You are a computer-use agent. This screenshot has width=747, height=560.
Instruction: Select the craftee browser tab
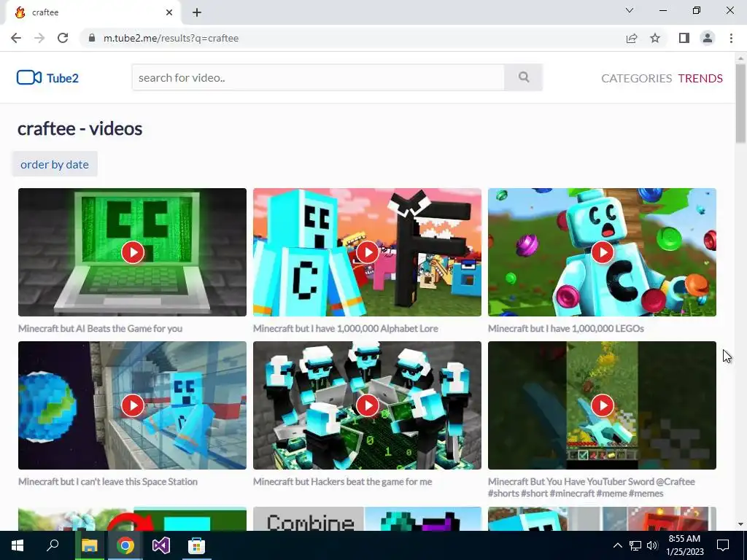93,12
